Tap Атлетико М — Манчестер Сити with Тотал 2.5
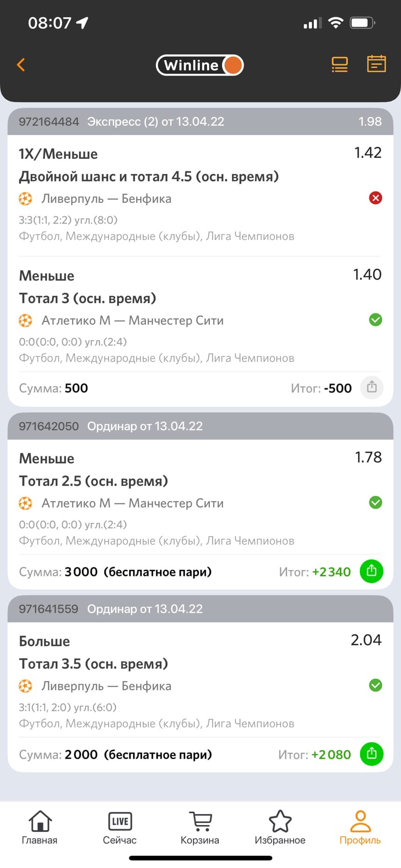401x868 pixels. [x=132, y=503]
